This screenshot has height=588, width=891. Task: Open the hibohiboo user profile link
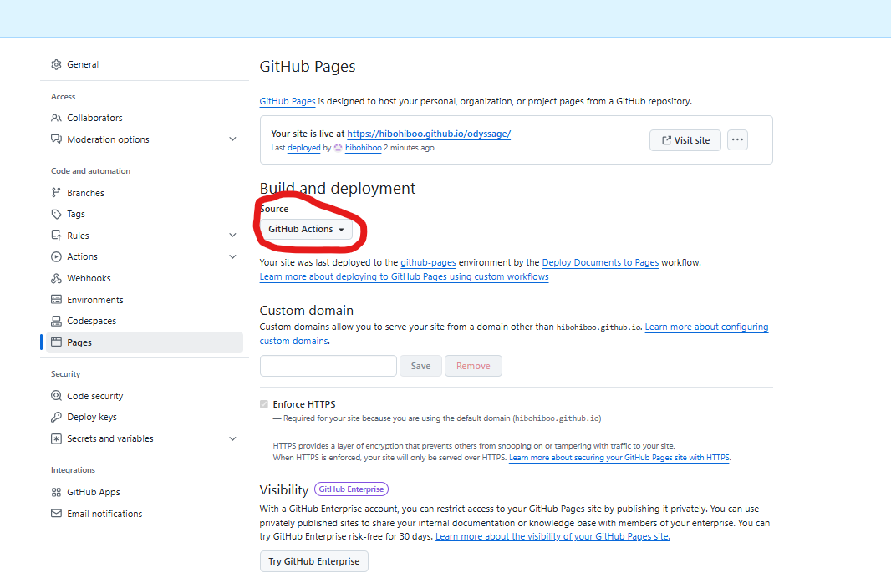[x=363, y=148]
